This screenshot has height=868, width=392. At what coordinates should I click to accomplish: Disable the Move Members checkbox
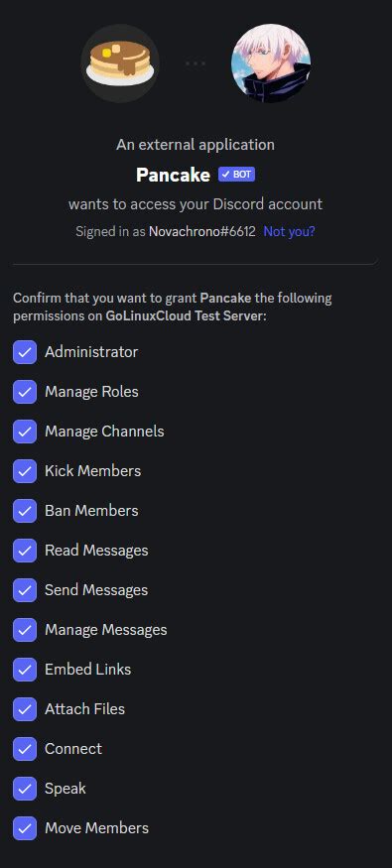click(x=25, y=828)
